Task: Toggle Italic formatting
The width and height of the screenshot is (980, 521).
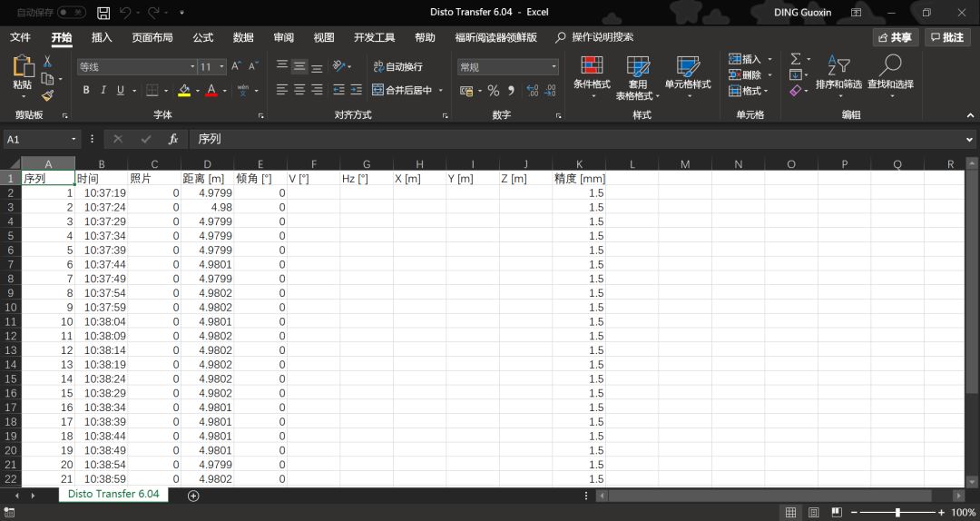Action: [103, 90]
